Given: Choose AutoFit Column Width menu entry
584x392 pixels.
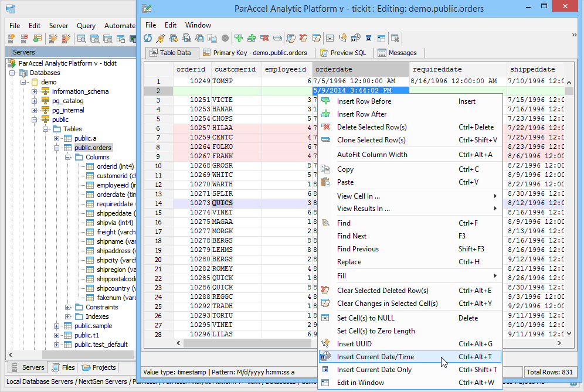Looking at the screenshot, I should [410, 155].
